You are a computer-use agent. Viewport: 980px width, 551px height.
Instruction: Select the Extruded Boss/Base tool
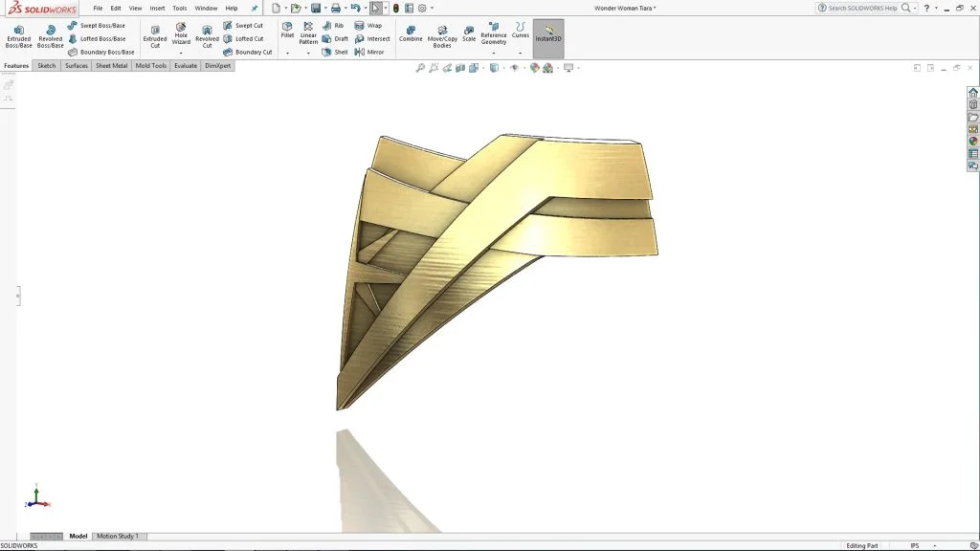click(18, 35)
